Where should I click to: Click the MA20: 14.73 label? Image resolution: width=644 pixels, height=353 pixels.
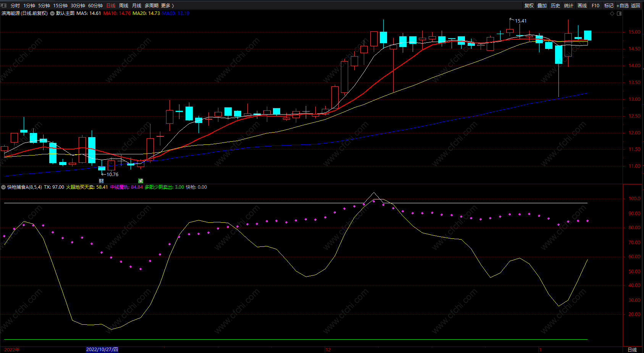point(146,13)
